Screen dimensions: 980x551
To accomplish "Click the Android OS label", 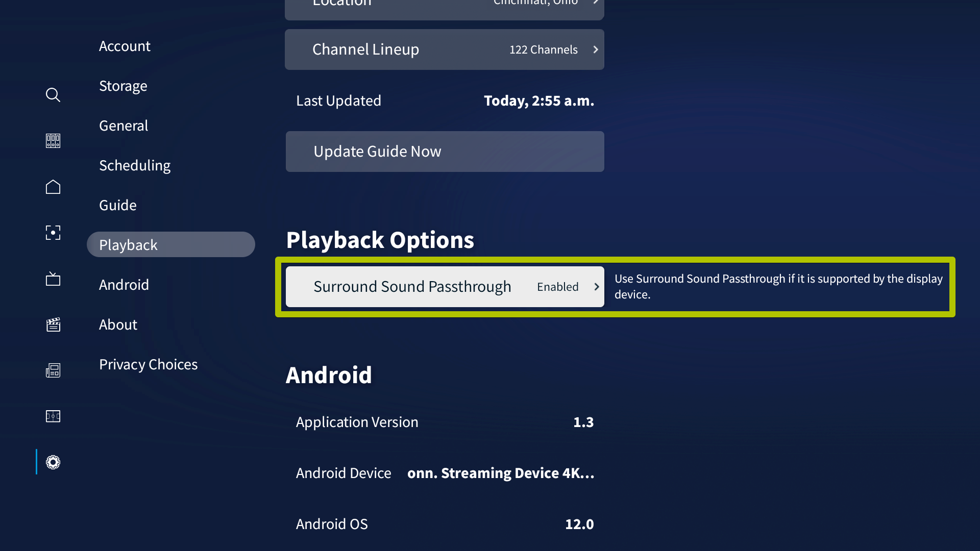I will coord(332,524).
